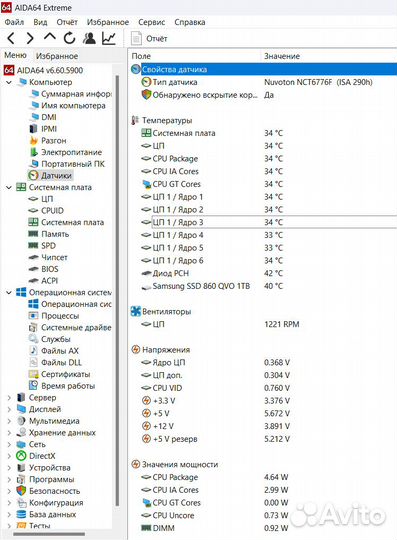Open the graph chart toolbar icon

[109, 38]
